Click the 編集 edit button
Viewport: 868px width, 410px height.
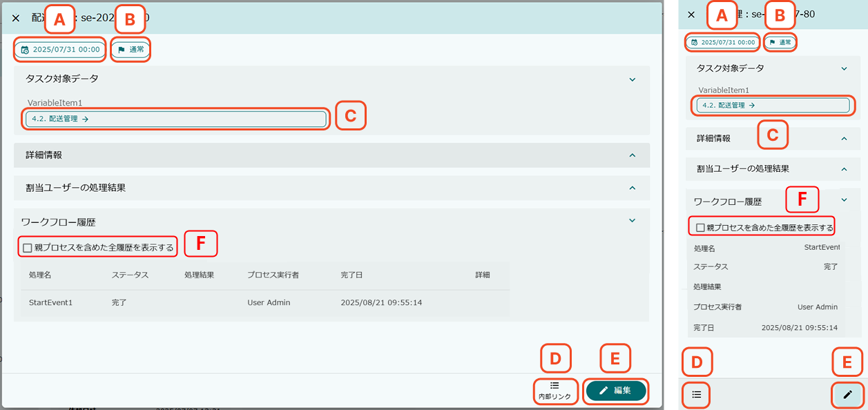tap(616, 391)
